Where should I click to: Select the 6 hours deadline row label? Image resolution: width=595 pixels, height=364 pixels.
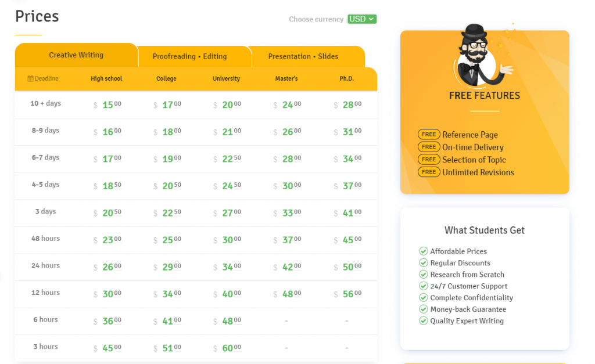point(45,319)
